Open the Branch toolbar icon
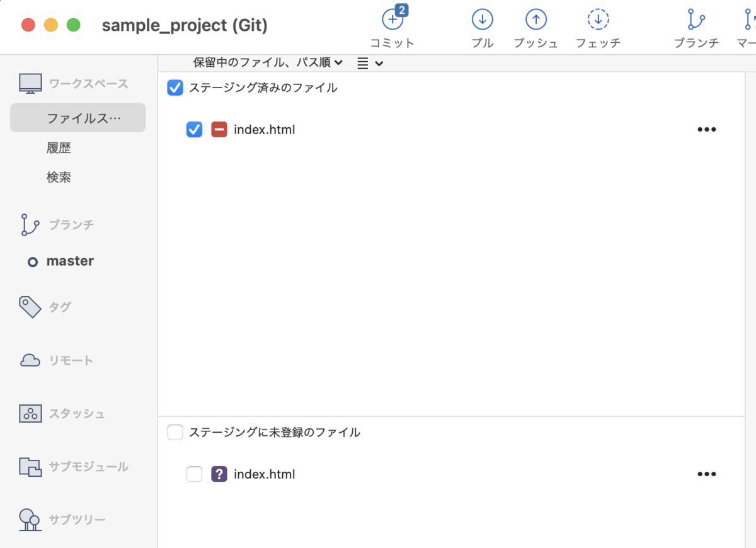 pyautogui.click(x=696, y=19)
